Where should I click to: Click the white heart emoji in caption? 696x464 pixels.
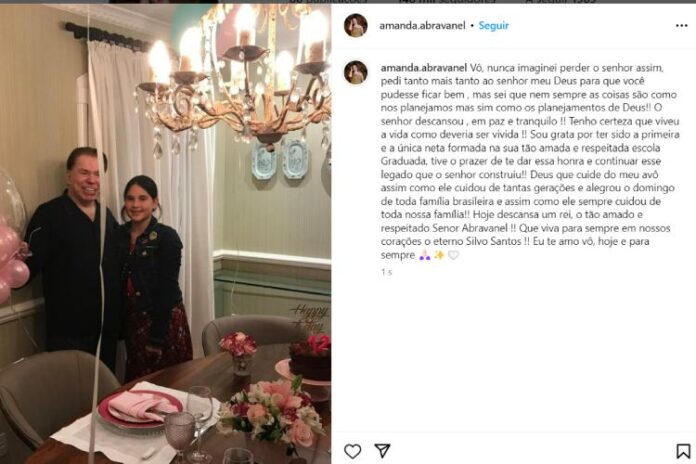click(453, 255)
